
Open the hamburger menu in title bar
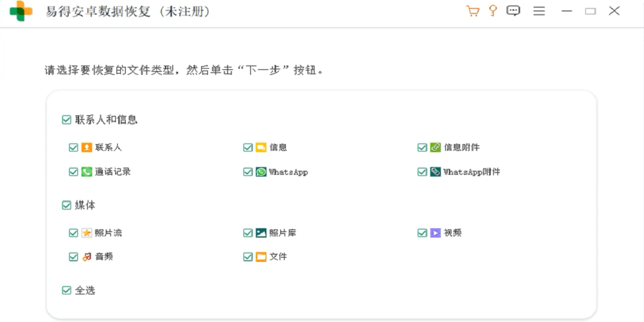(x=539, y=11)
